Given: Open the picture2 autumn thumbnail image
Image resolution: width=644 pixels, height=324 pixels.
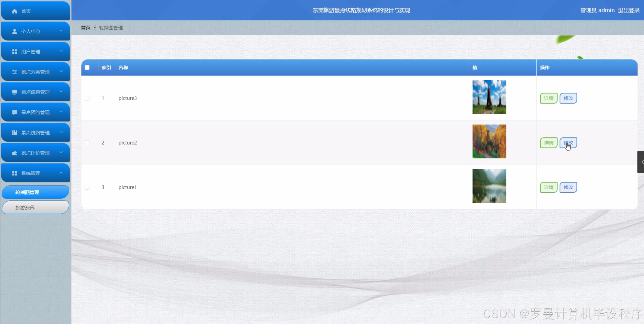Looking at the screenshot, I should (x=489, y=141).
